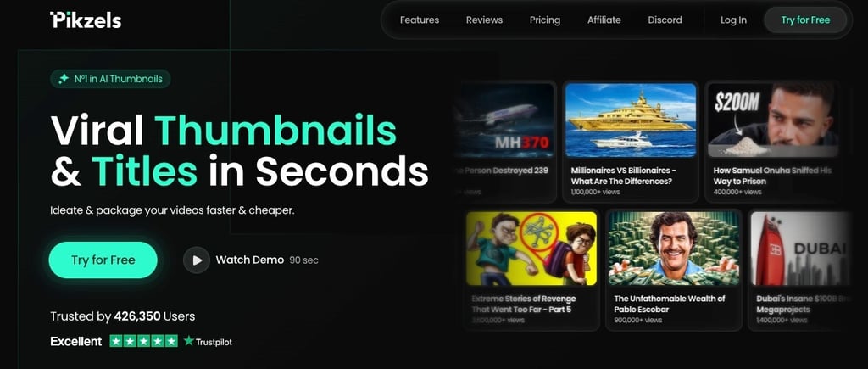This screenshot has height=369, width=868.
Task: Click the N°1 in AI Thumbnails badge
Action: (110, 79)
